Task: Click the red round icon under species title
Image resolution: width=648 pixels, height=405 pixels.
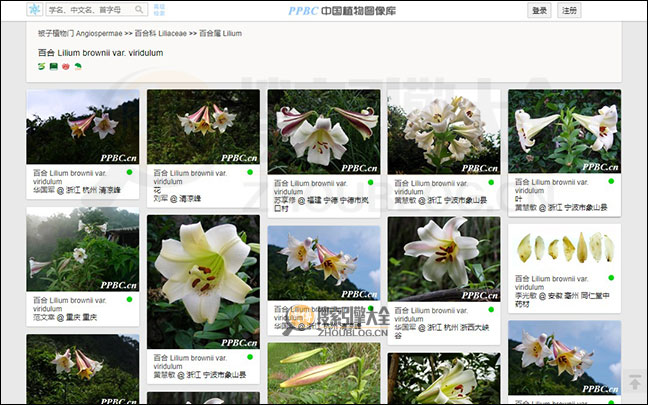Action: tap(65, 66)
